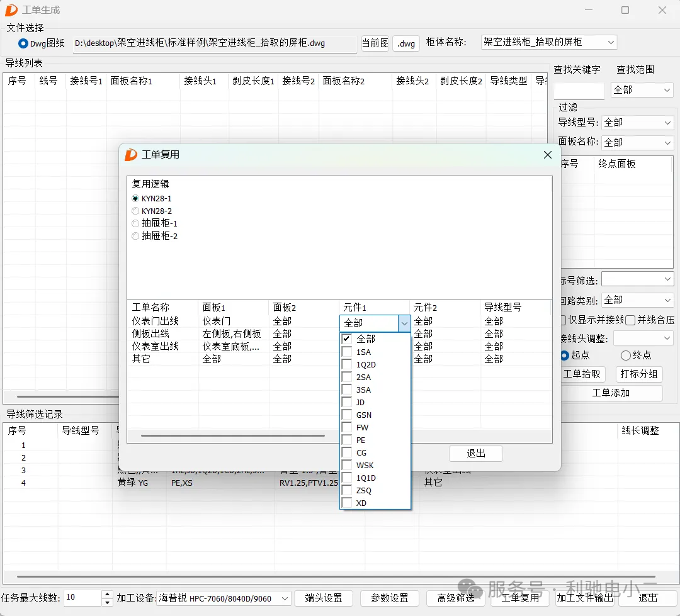Open the 接线头调整 dropdown

643,338
